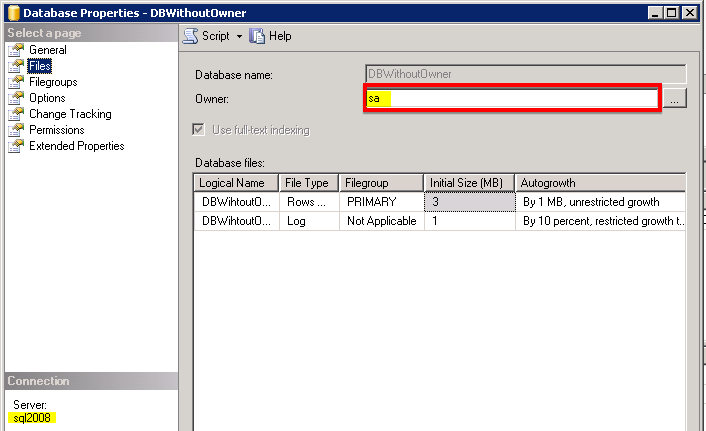Click the Options page icon
Image resolution: width=706 pixels, height=431 pixels.
16,98
